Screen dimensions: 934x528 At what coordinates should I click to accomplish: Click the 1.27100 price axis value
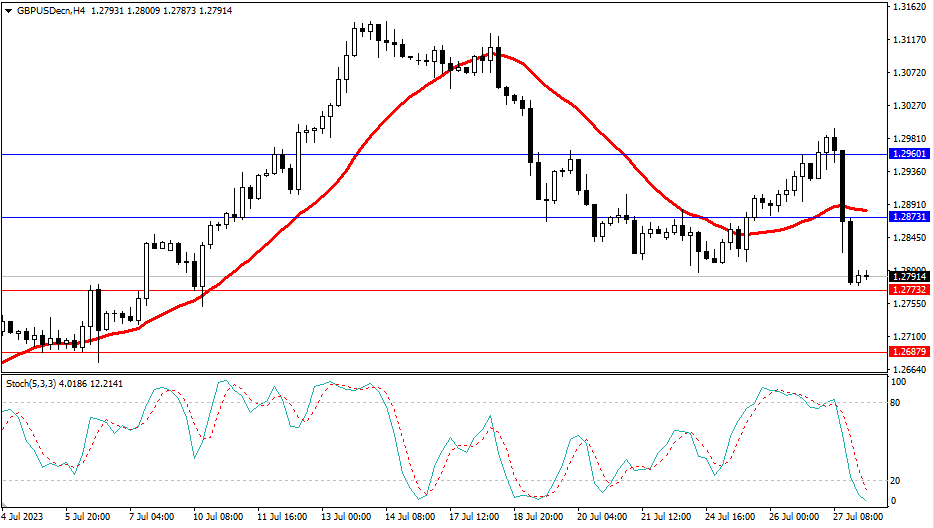click(x=908, y=337)
